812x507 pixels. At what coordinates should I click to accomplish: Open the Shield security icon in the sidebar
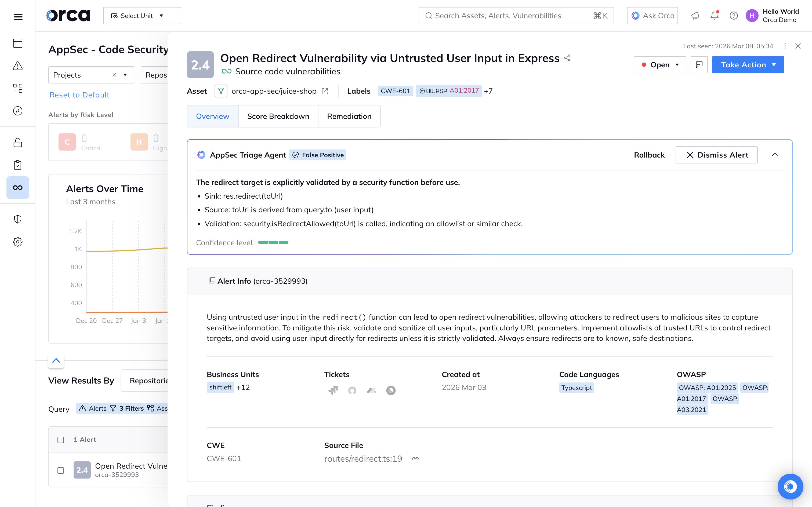[17, 219]
